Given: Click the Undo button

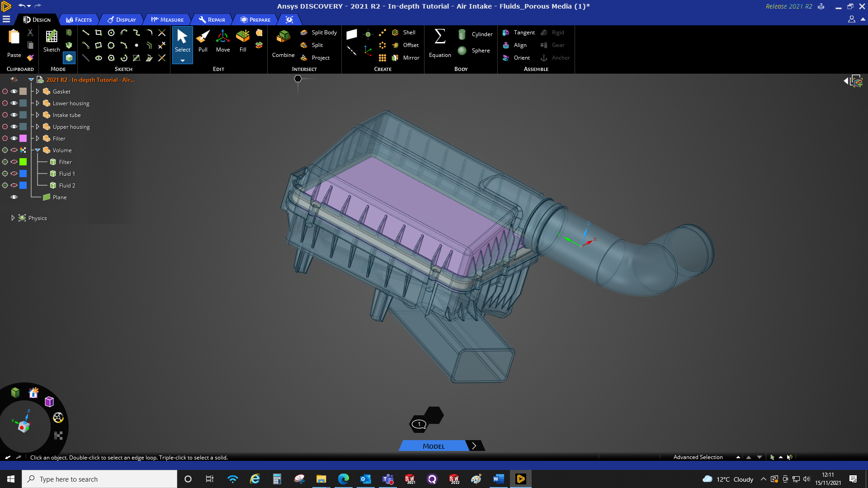Looking at the screenshot, I should tap(21, 6).
